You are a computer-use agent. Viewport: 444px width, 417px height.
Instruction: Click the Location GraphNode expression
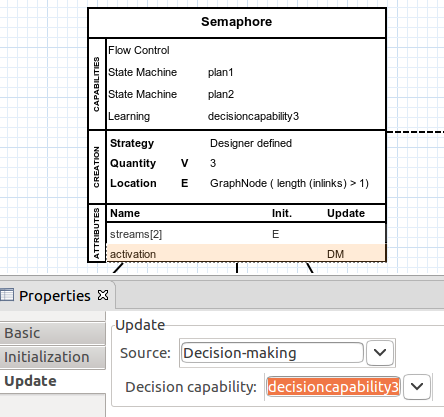coord(289,183)
